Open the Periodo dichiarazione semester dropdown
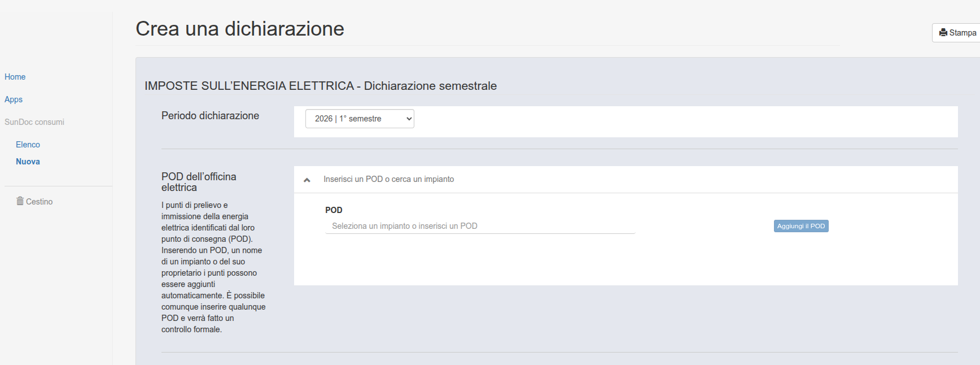The width and height of the screenshot is (980, 365). click(360, 119)
